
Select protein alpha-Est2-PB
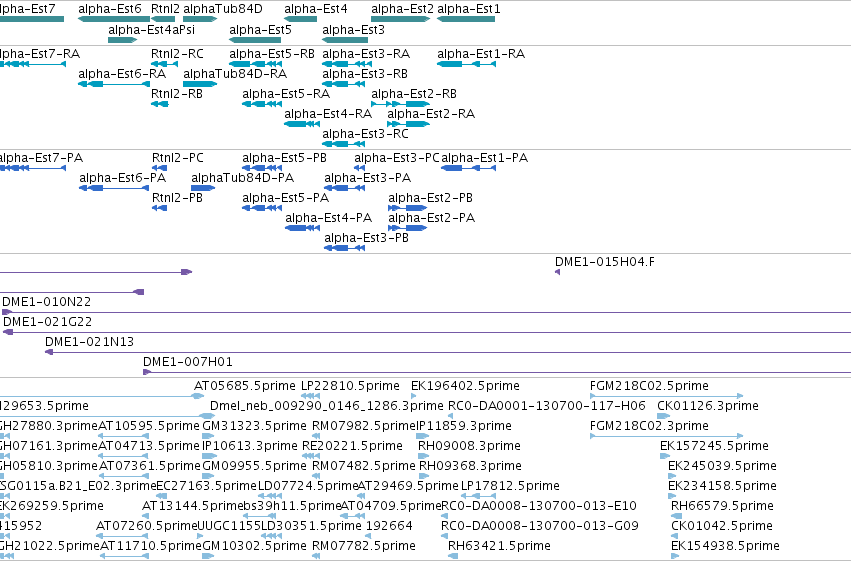coord(408,208)
